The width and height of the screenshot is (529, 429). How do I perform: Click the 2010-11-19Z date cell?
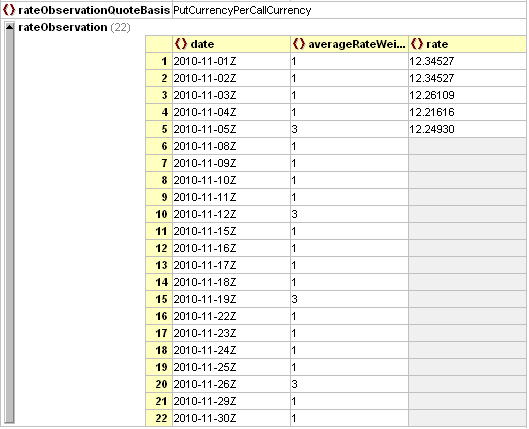[231, 299]
